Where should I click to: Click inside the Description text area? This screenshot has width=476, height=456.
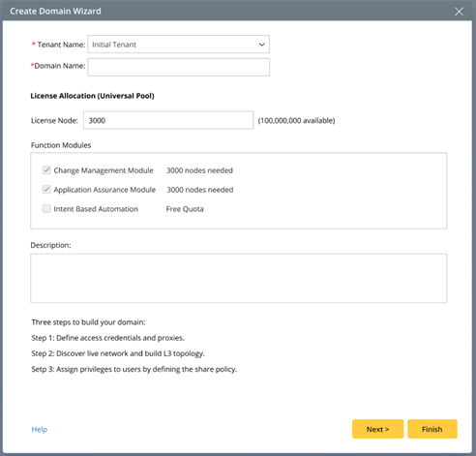[239, 278]
